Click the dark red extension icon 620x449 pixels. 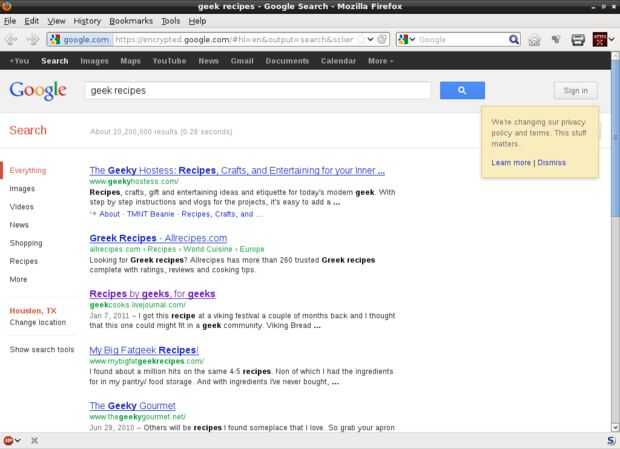click(x=599, y=40)
